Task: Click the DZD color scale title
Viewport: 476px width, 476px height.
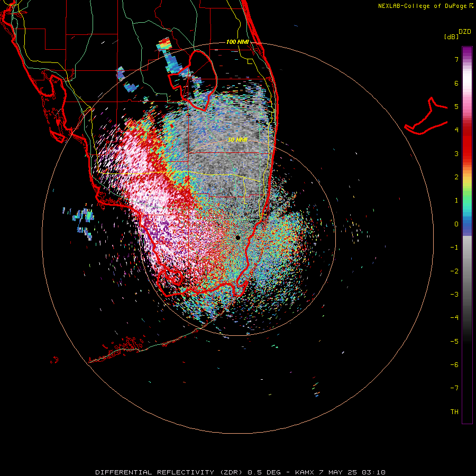Action: 465,32
